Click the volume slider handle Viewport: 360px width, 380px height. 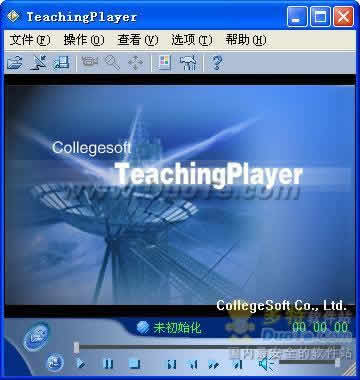point(338,363)
